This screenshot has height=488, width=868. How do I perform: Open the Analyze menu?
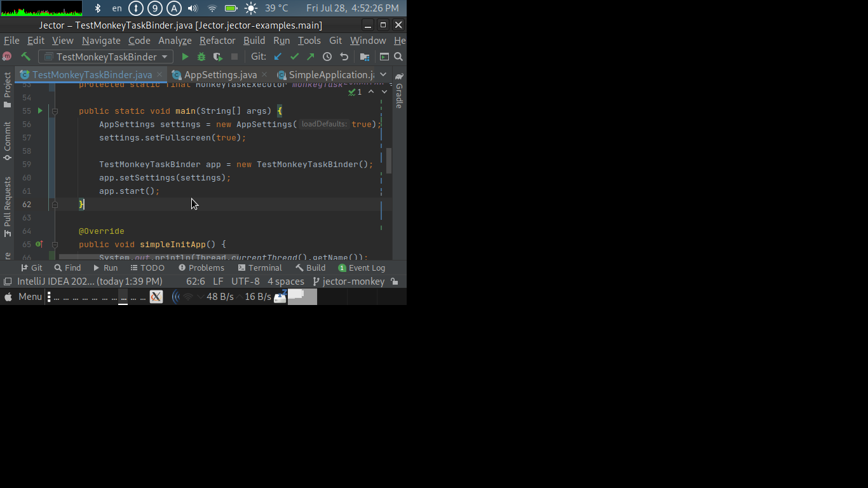(175, 40)
